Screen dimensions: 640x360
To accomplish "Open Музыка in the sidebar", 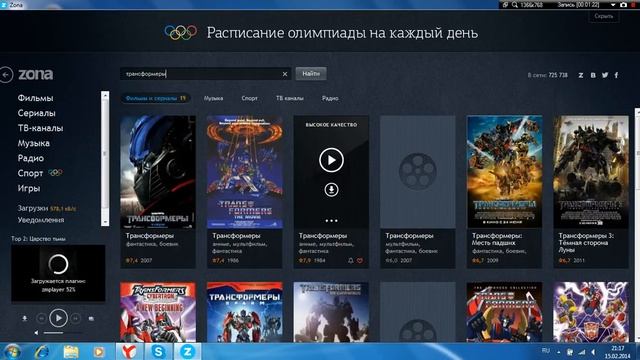I will click(33, 143).
